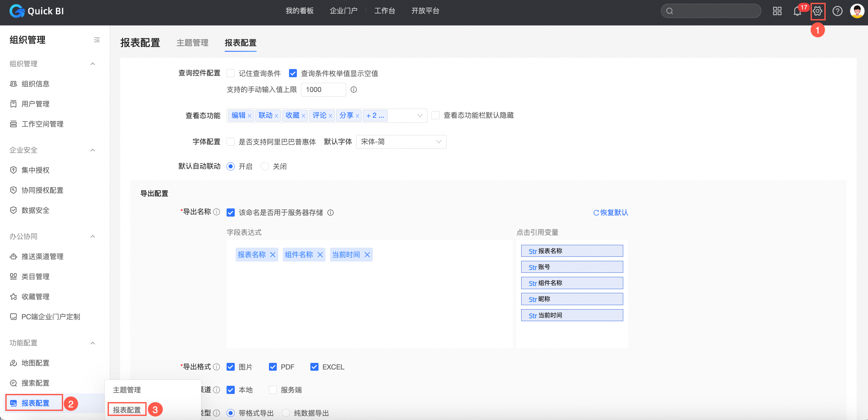This screenshot has height=420, width=868.
Task: Uncheck 图片 export format
Action: (230, 367)
